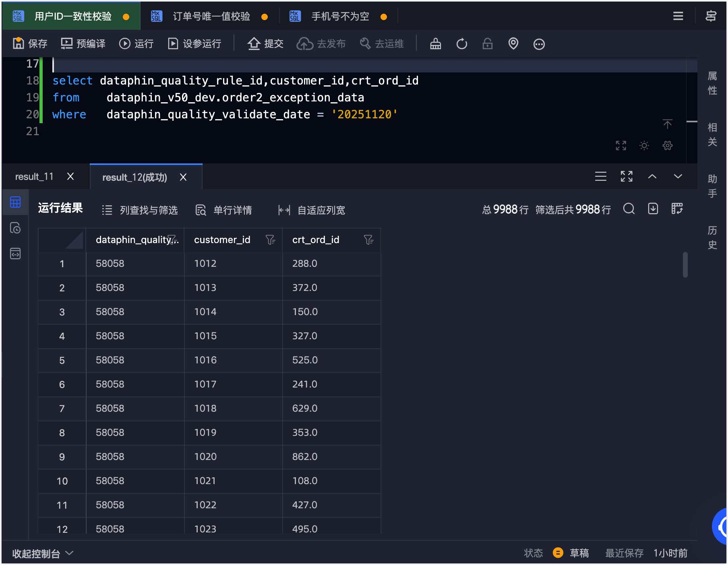Click the 去运维 operations button
Screen dimensions: 728x565
tap(381, 43)
